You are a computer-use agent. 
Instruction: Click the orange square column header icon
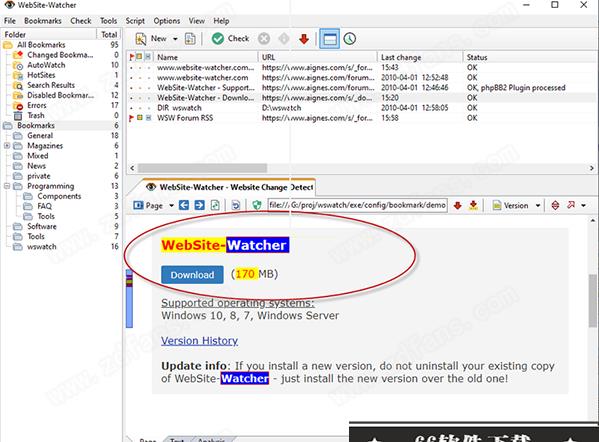point(139,57)
